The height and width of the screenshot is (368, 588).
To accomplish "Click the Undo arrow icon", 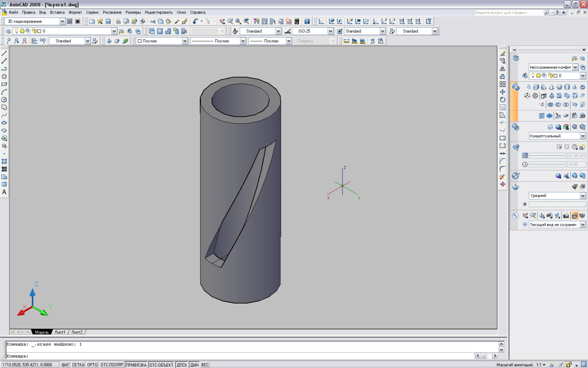I will [x=195, y=21].
